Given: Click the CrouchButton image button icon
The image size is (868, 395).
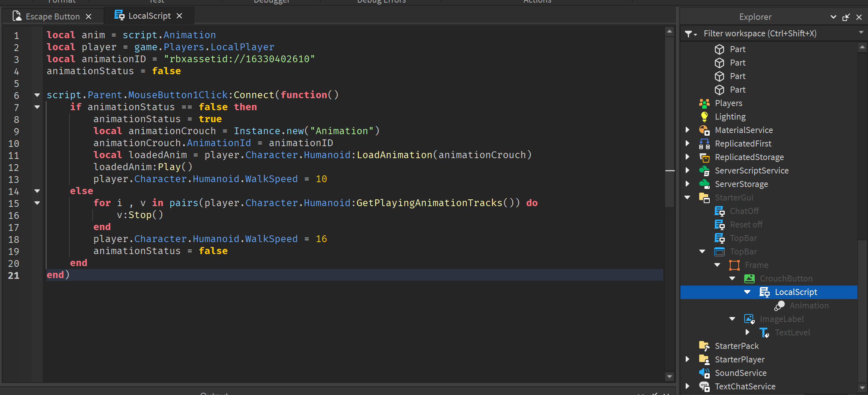Looking at the screenshot, I should pyautogui.click(x=749, y=278).
